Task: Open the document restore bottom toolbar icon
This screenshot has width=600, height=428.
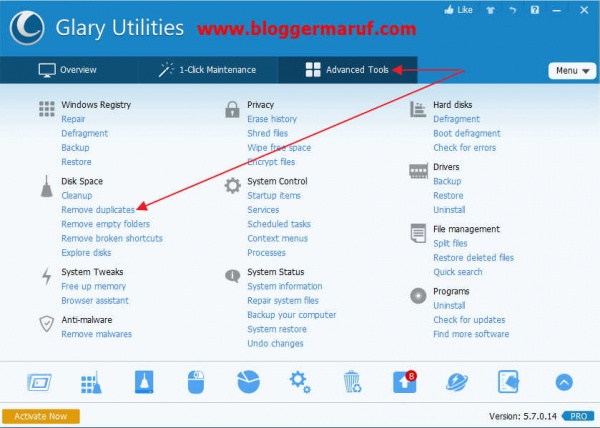Action: pos(509,382)
